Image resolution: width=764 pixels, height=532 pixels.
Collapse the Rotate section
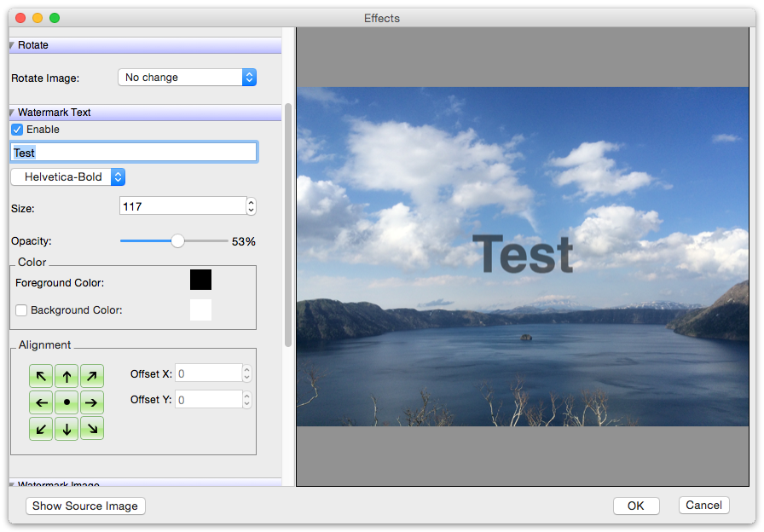(x=10, y=44)
